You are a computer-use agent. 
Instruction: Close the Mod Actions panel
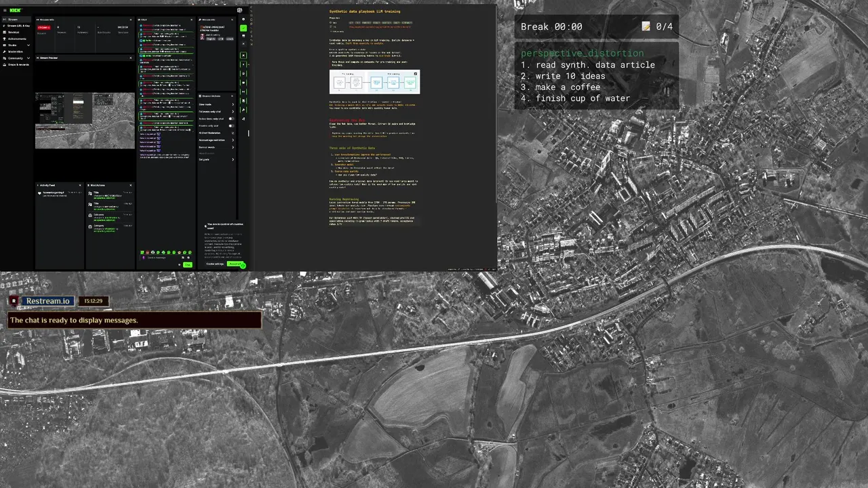tap(131, 185)
